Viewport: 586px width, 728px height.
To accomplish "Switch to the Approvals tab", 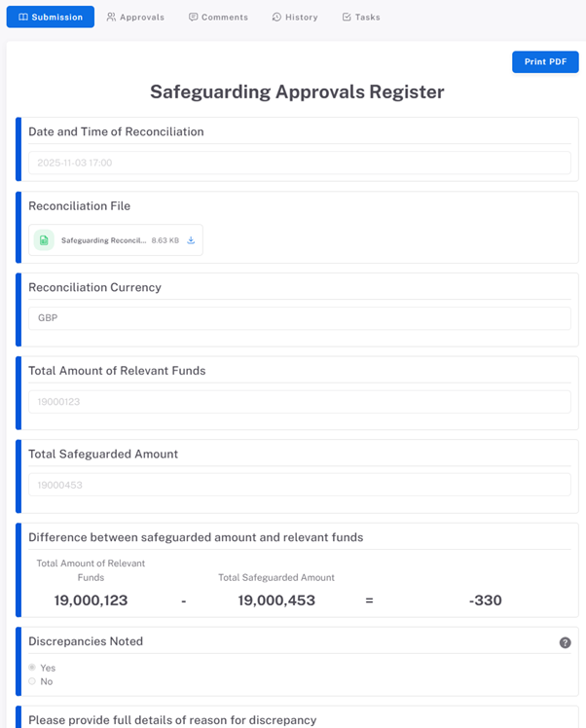I will tap(135, 18).
